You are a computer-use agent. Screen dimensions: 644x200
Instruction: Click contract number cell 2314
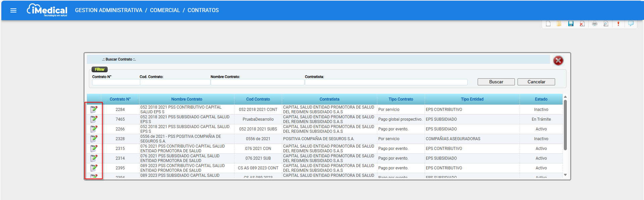120,158
